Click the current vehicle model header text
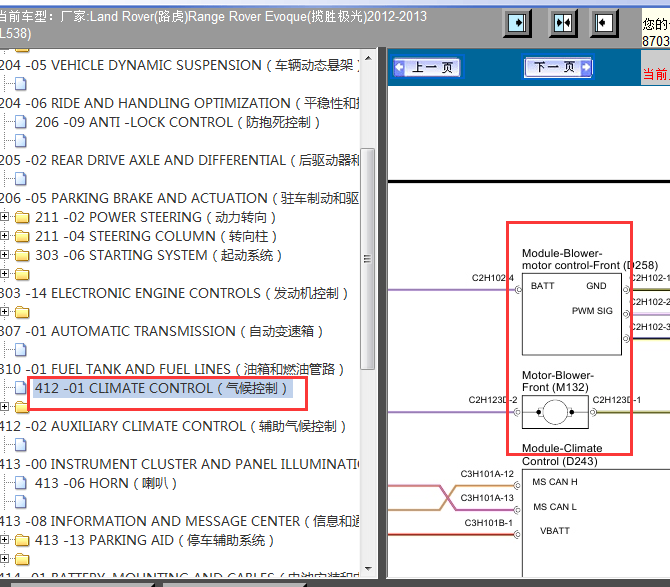This screenshot has width=670, height=587. coord(213,25)
